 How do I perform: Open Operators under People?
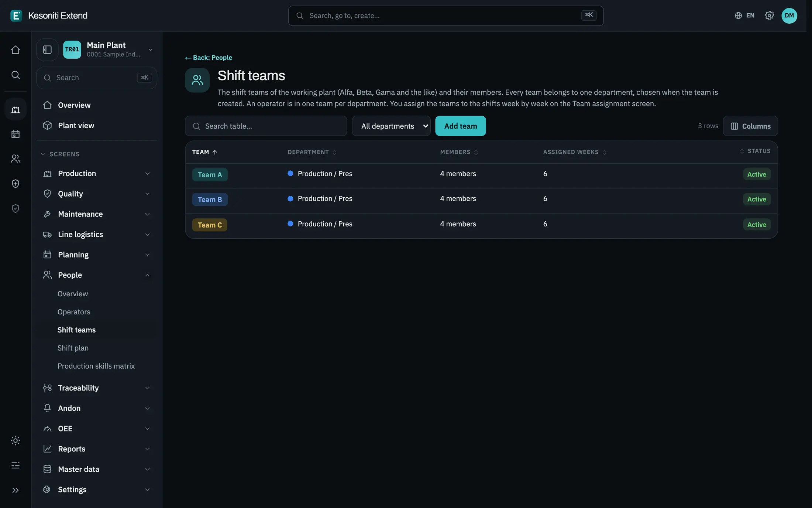tap(74, 312)
